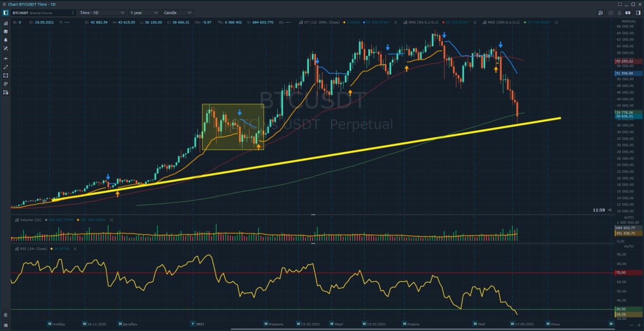This screenshot has height=331, width=644.
Task: Open the Time - 1D timeframe dropdown
Action: (x=102, y=13)
